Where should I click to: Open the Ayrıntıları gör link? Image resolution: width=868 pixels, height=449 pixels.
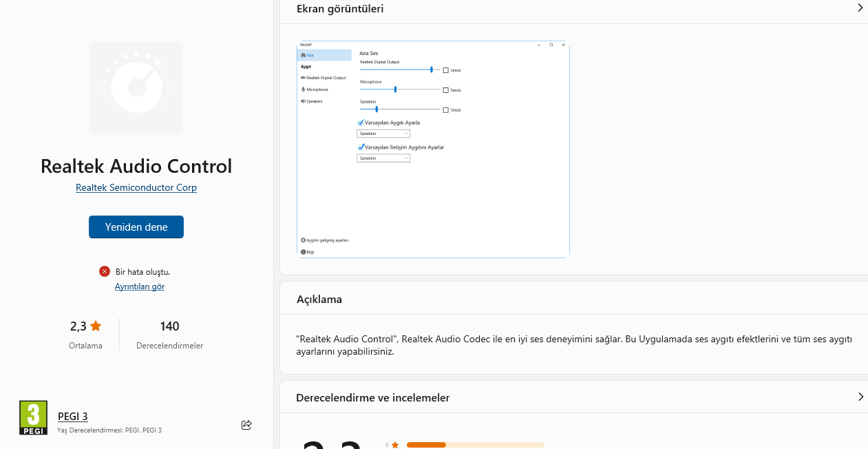click(x=140, y=286)
